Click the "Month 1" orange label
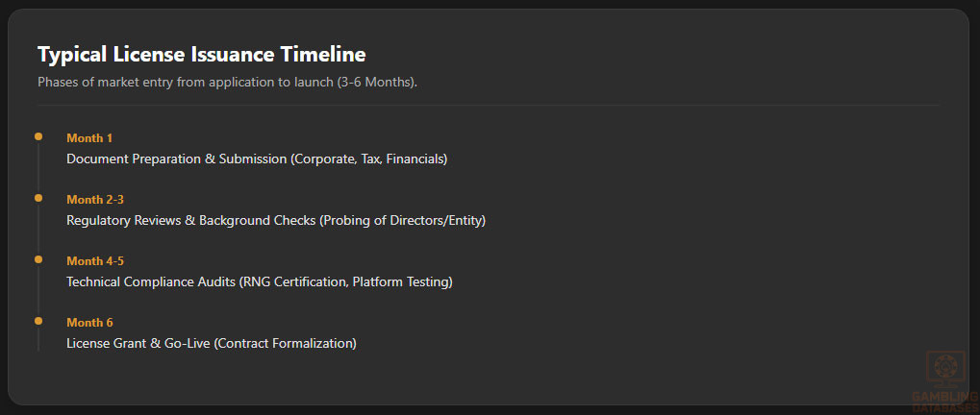980x415 pixels. [x=89, y=138]
